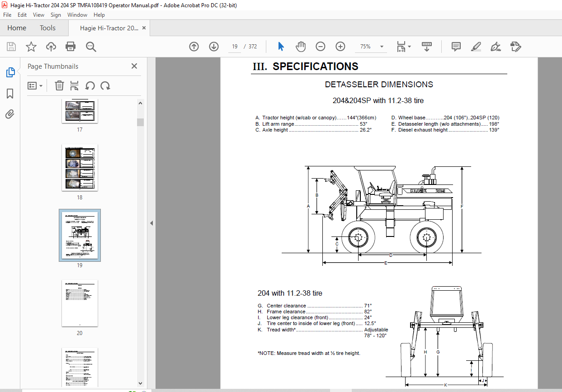The image size is (562, 392).
Task: Close the Page Thumbnails panel
Action: pyautogui.click(x=134, y=66)
